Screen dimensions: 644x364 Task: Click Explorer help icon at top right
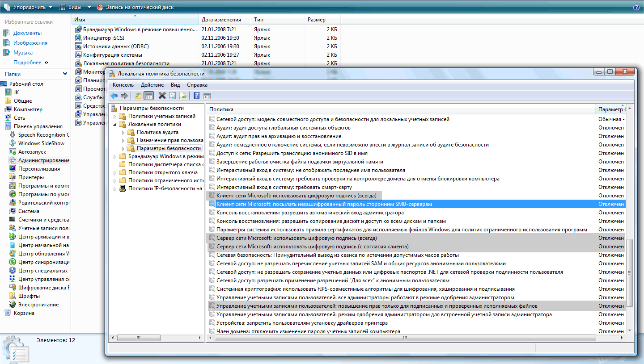636,7
